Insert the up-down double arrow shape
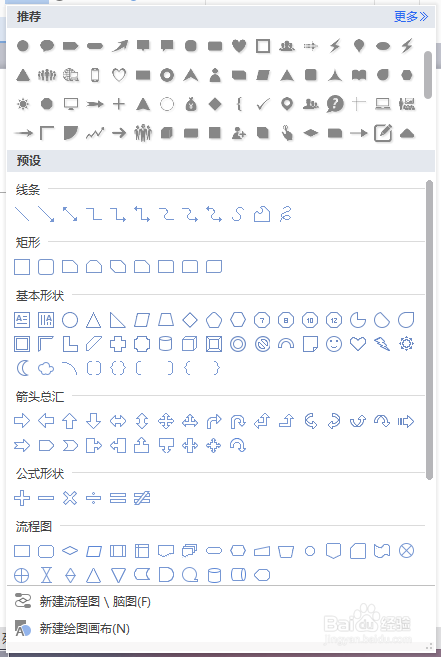This screenshot has width=441, height=657. coord(142,421)
